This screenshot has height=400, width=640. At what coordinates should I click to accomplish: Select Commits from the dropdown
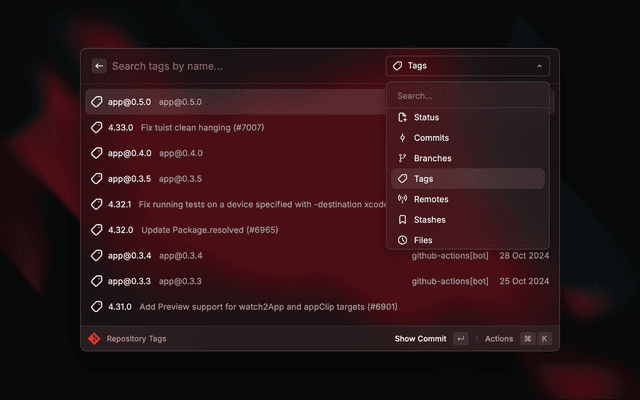[431, 138]
